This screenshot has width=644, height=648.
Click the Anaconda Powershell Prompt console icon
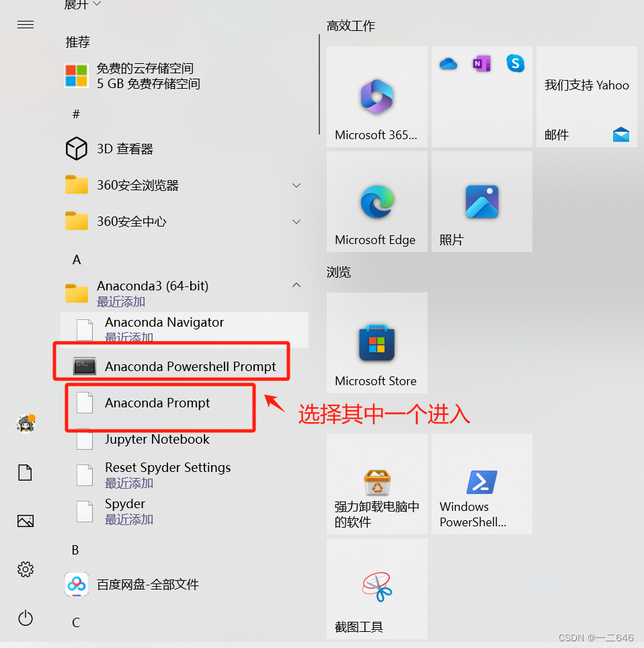point(85,366)
